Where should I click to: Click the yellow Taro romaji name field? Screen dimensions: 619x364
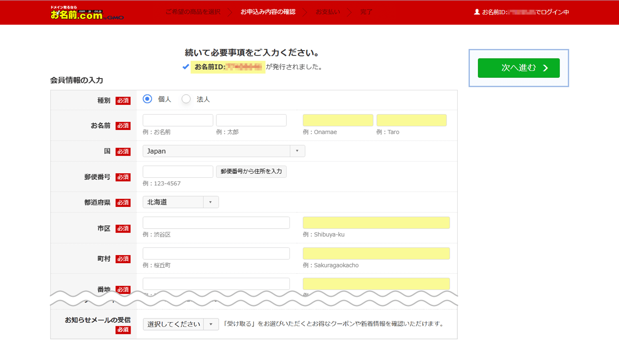411,120
